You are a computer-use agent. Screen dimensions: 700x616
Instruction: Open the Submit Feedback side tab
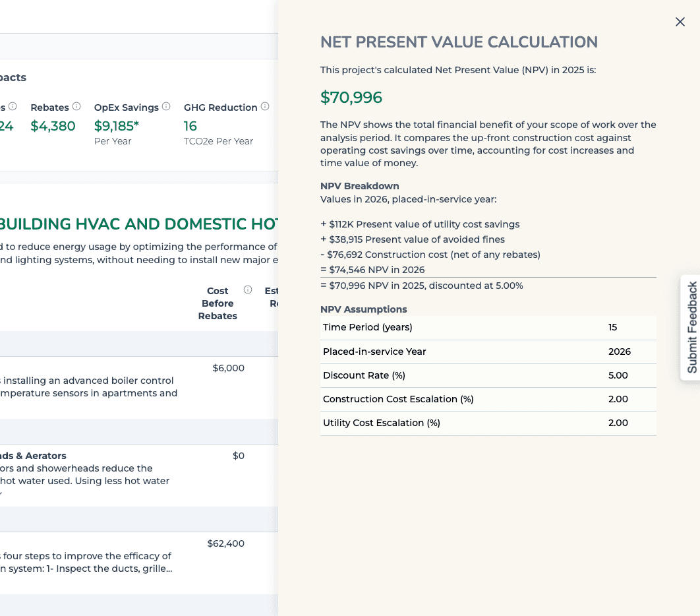coord(691,327)
